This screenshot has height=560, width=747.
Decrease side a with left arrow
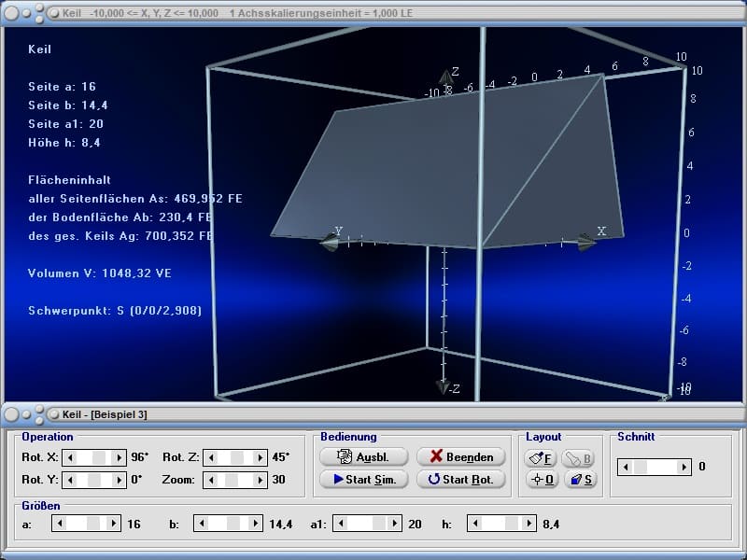pos(60,524)
